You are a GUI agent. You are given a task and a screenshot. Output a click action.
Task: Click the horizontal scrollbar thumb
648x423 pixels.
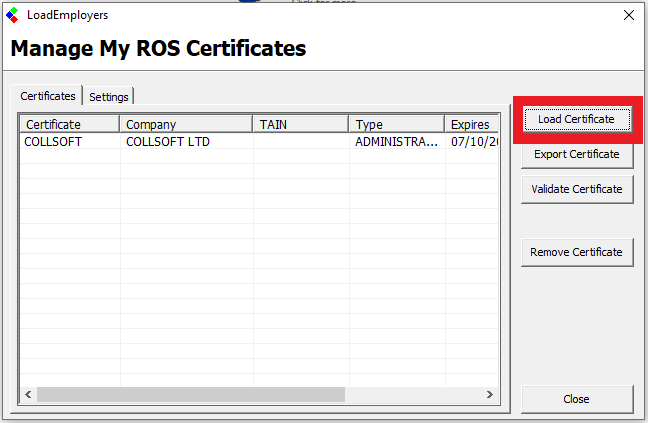(x=190, y=394)
